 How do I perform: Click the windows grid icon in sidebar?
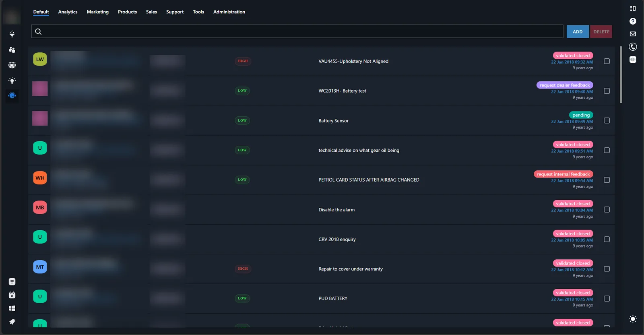(x=12, y=308)
